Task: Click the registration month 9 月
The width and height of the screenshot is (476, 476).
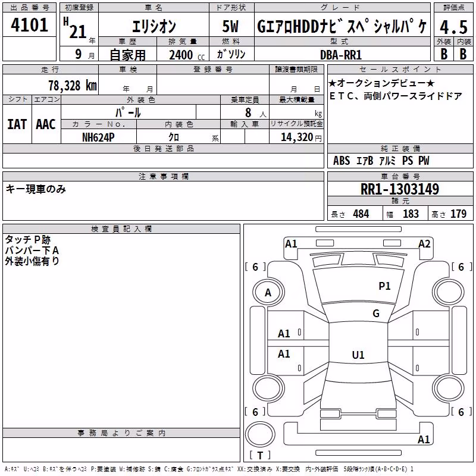Action: tap(84, 55)
